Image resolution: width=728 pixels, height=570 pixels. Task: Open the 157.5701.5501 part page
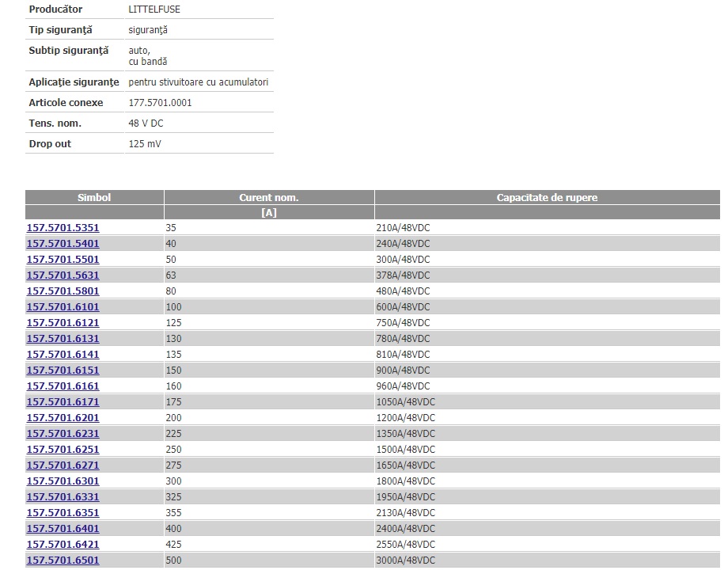63,260
